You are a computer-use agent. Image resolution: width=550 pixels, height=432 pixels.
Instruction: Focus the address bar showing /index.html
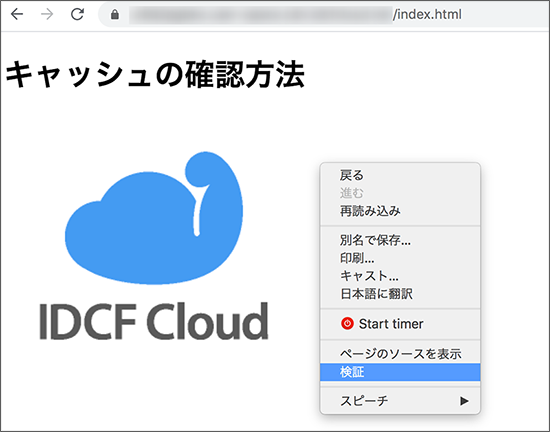coord(324,14)
